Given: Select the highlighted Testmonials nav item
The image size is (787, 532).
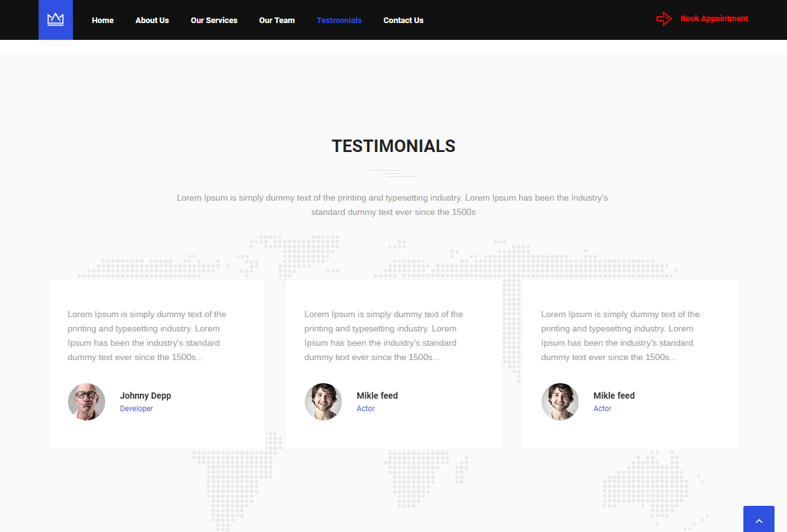Looking at the screenshot, I should (339, 21).
